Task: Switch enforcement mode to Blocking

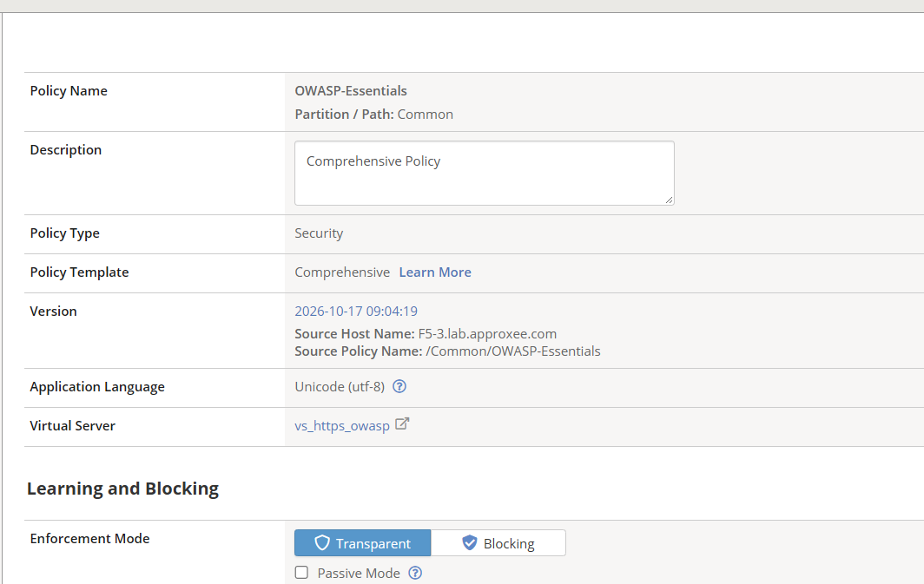Action: click(498, 543)
